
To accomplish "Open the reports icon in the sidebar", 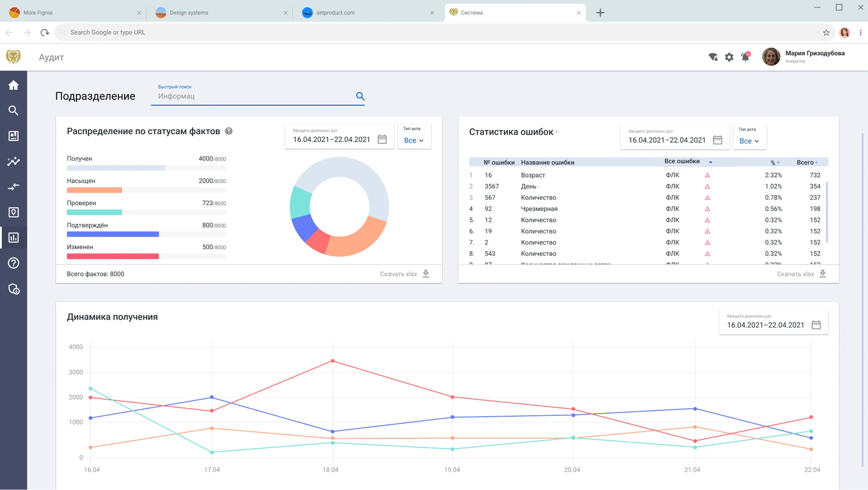I will [14, 136].
